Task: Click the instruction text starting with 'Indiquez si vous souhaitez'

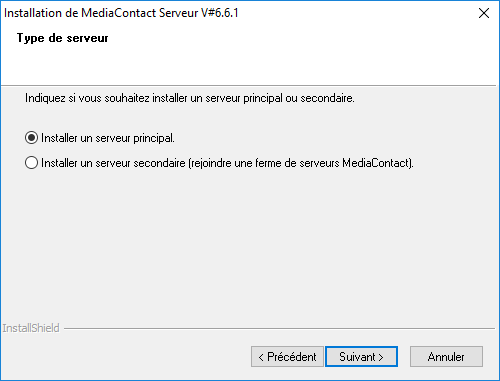Action: point(190,98)
